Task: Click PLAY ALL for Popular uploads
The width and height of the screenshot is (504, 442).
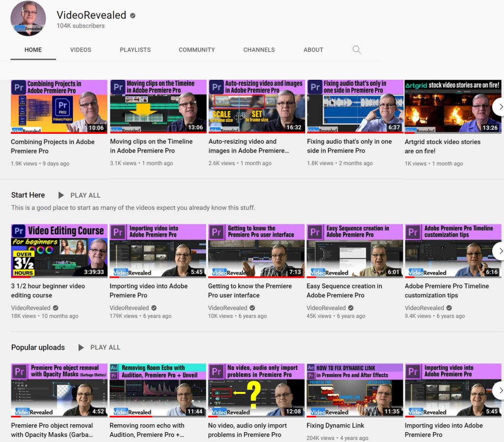Action: [x=105, y=347]
